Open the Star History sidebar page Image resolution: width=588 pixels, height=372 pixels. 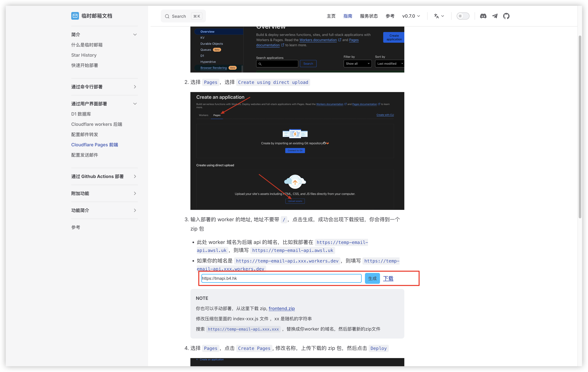pos(84,55)
